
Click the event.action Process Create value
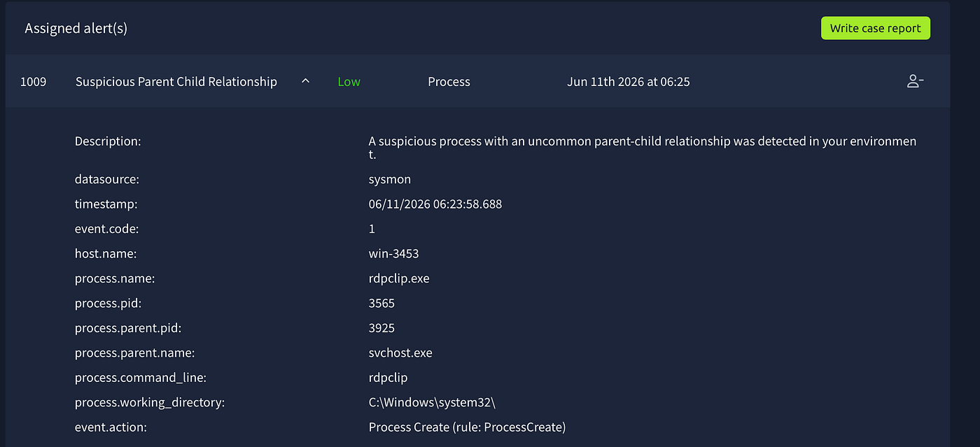[467, 427]
